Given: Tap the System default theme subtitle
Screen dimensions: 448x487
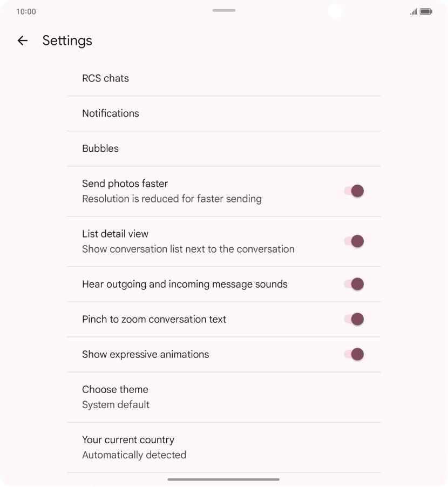Looking at the screenshot, I should (x=116, y=405).
